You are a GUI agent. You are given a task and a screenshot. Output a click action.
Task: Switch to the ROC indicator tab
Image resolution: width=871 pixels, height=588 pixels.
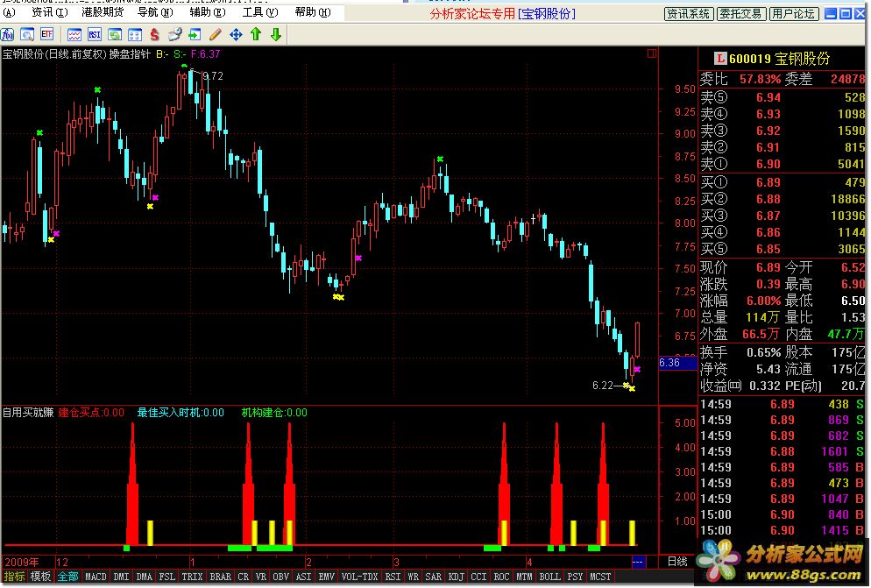pos(501,577)
